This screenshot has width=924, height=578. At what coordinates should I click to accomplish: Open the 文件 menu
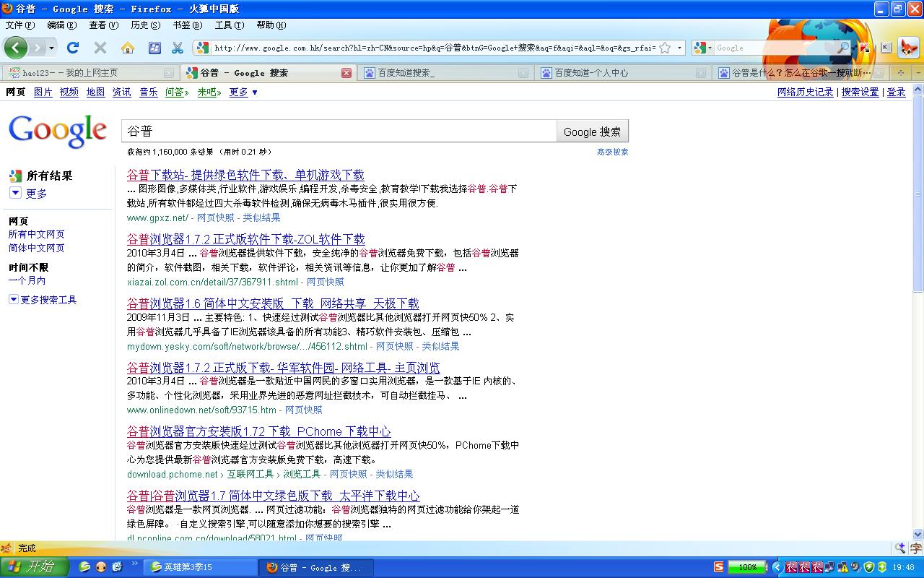point(19,25)
